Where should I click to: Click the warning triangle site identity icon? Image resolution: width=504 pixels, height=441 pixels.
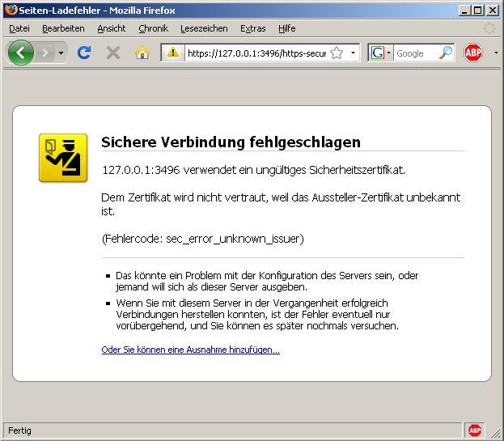172,53
